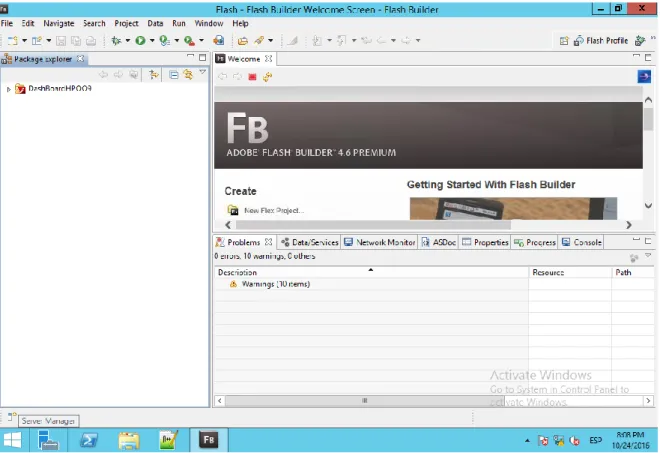Switch to the Console tab
The width and height of the screenshot is (660, 453).
[x=582, y=242]
